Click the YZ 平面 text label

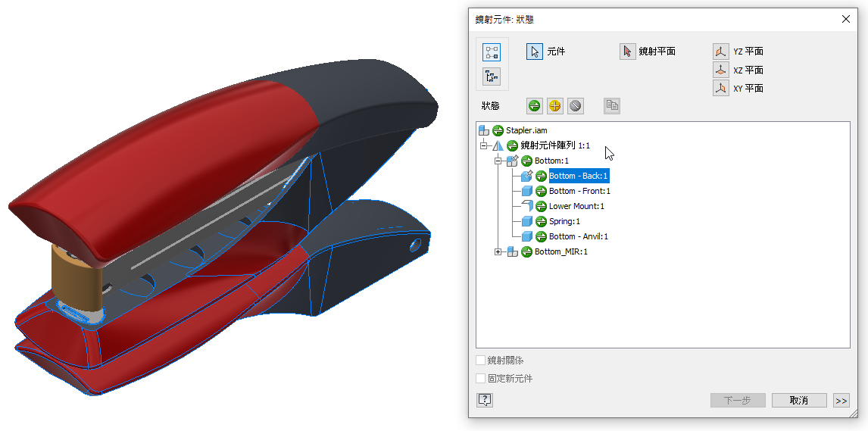coord(748,52)
